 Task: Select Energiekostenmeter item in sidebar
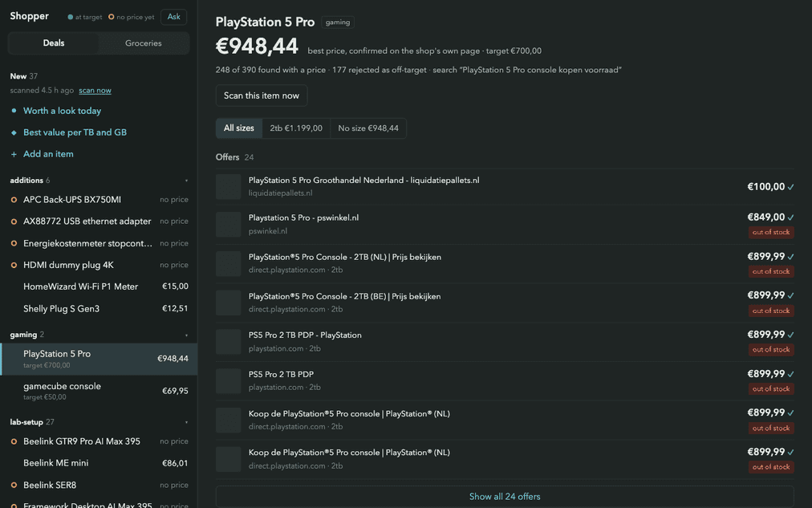click(x=99, y=243)
